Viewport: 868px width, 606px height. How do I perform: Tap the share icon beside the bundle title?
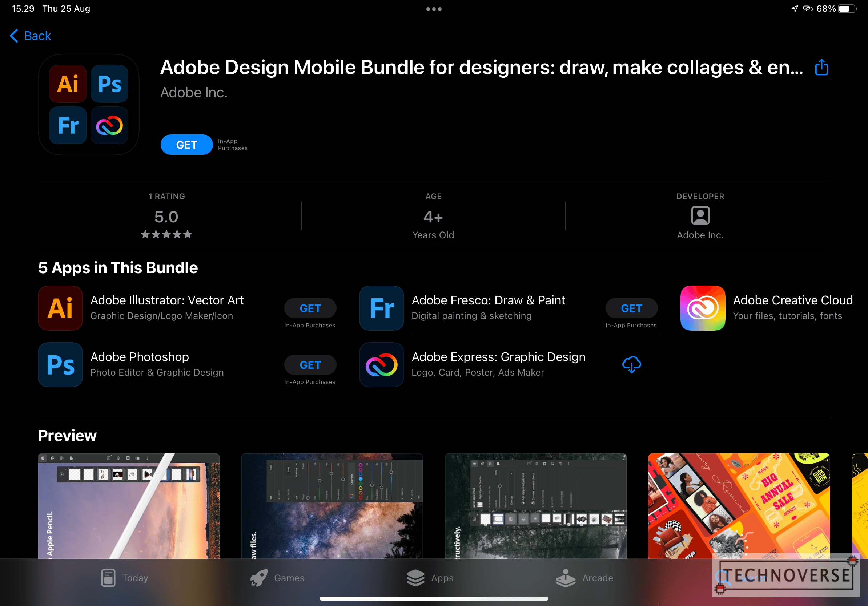[x=821, y=68]
